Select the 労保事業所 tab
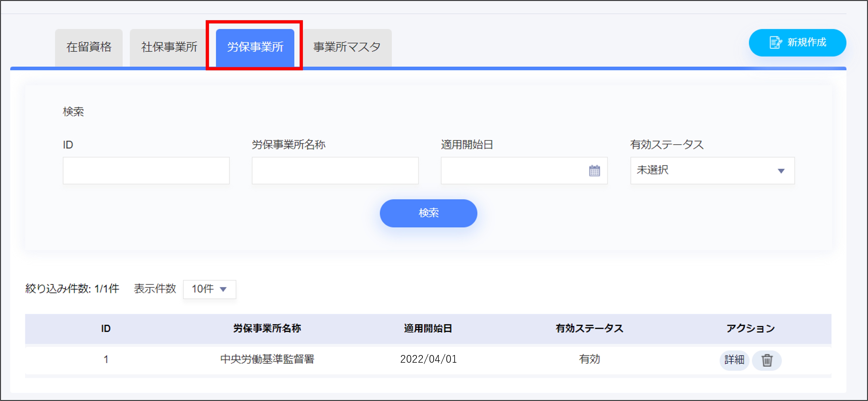This screenshot has height=401, width=868. click(x=255, y=47)
